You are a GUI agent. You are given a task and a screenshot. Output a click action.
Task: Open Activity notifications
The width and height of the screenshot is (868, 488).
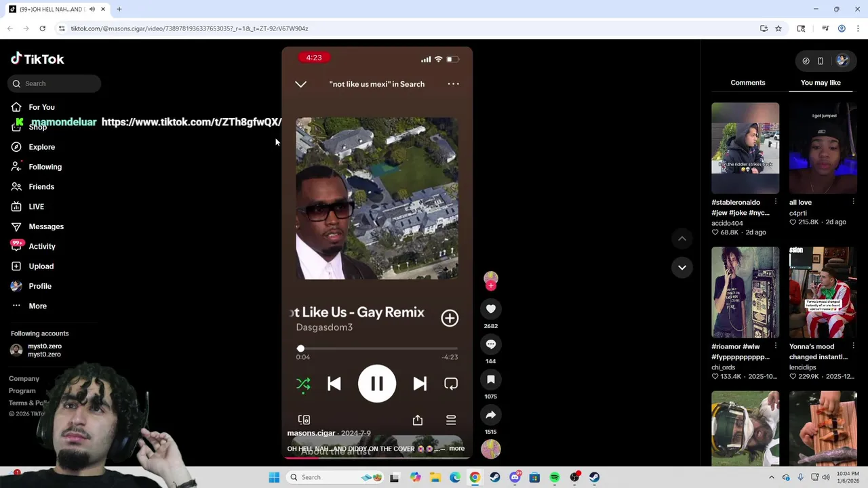coord(41,247)
